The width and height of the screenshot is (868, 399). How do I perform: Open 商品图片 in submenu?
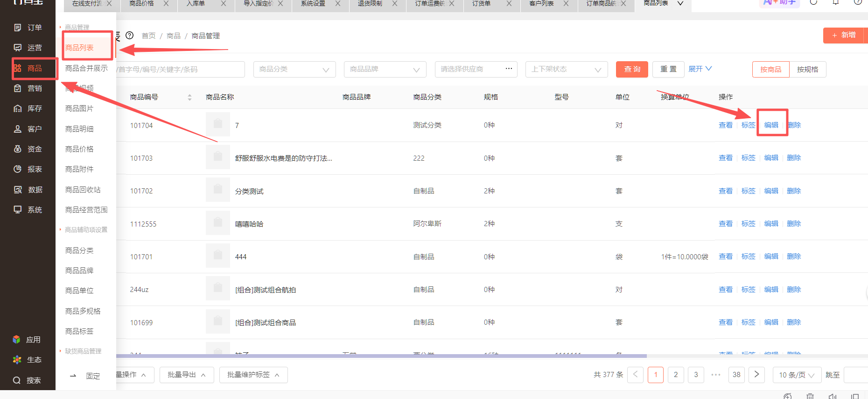[x=79, y=108]
